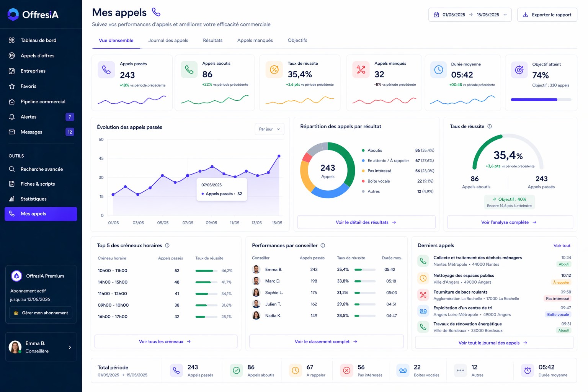Click the Appels manqués red icon
The image size is (588, 392).
pyautogui.click(x=361, y=69)
